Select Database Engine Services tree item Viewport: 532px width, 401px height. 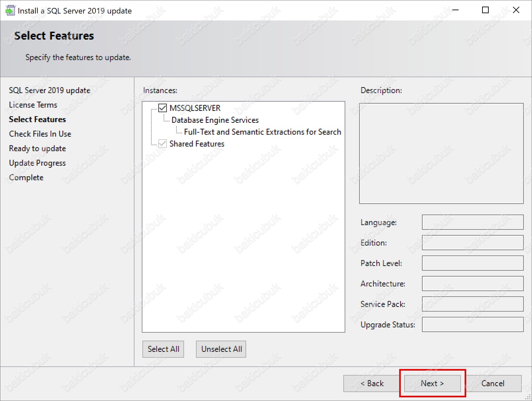pos(215,120)
